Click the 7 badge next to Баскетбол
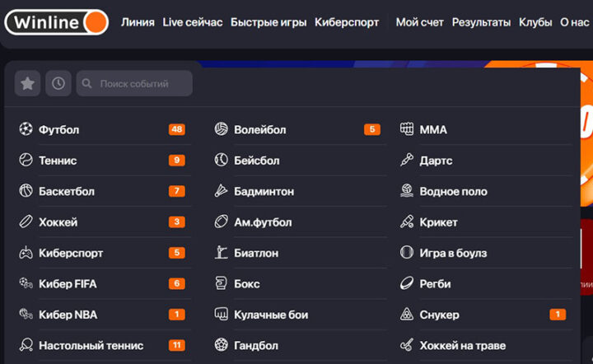 [176, 191]
